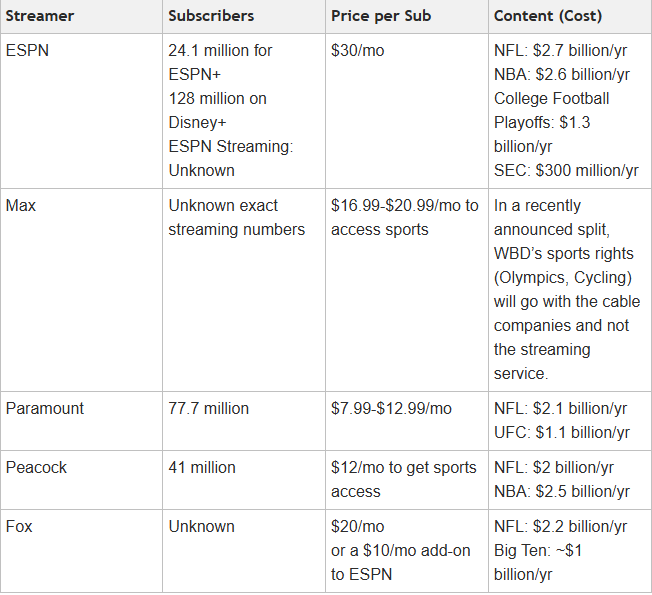The image size is (652, 595).
Task: Click the UFC: $1.1 billion/yr text
Action: tap(561, 432)
